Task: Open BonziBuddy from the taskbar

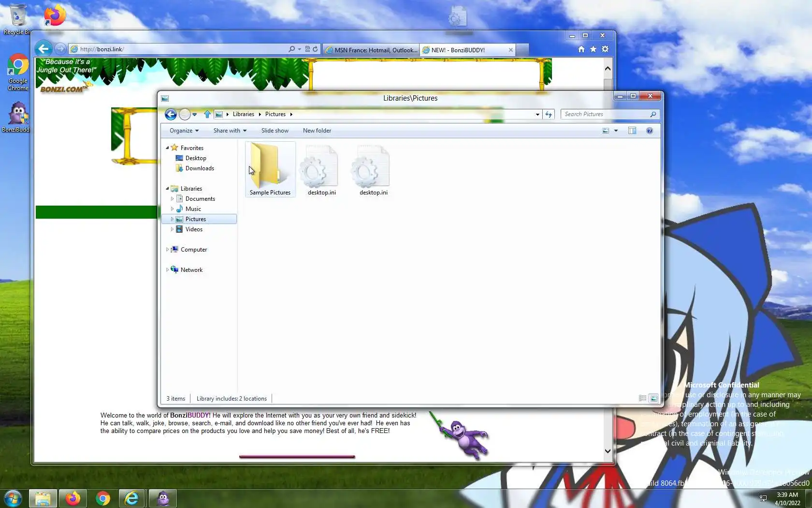Action: pos(163,498)
